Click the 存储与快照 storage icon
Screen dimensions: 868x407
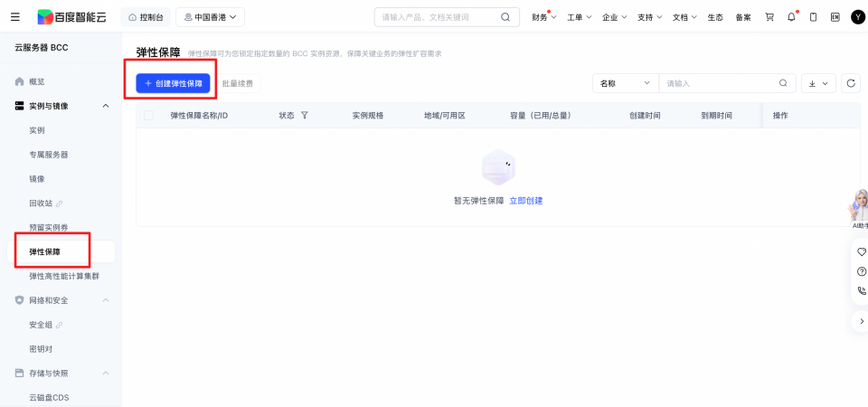[x=19, y=374]
